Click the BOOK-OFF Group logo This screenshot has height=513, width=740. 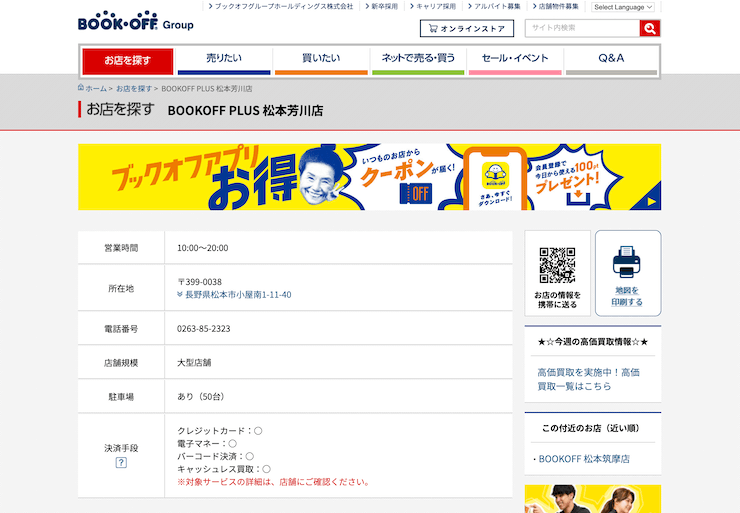point(135,21)
